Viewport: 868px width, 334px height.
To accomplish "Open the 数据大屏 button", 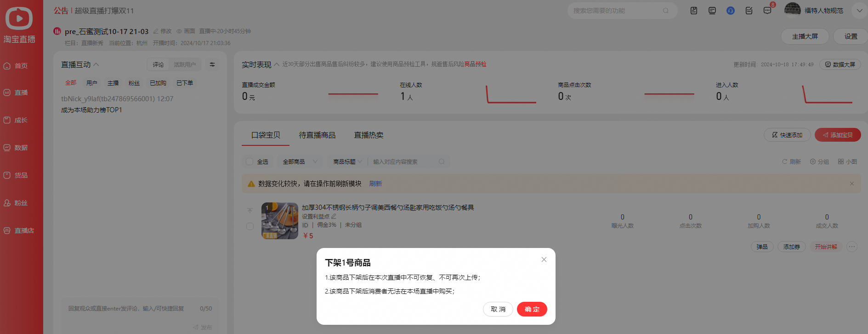I will pyautogui.click(x=840, y=64).
